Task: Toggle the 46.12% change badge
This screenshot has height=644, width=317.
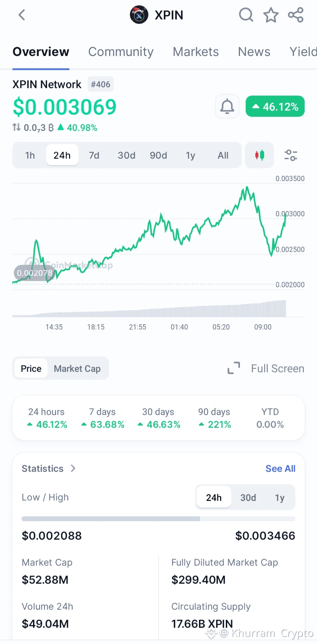Action: click(x=275, y=107)
